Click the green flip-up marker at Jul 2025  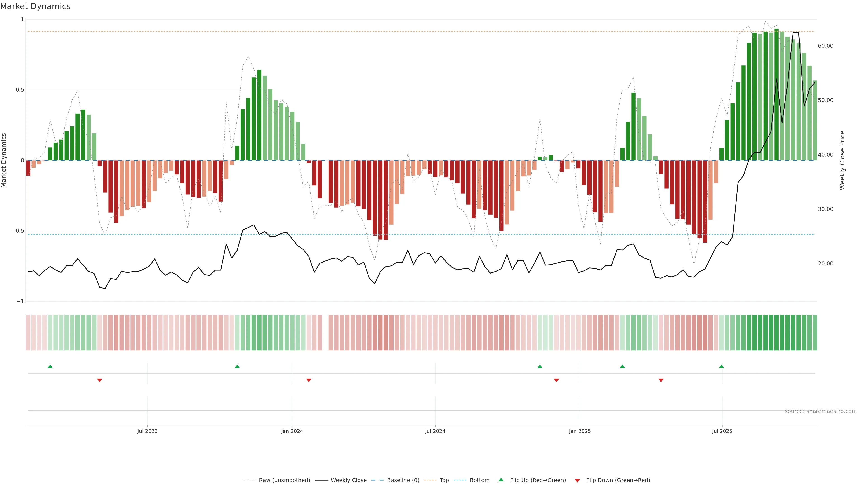pyautogui.click(x=722, y=366)
